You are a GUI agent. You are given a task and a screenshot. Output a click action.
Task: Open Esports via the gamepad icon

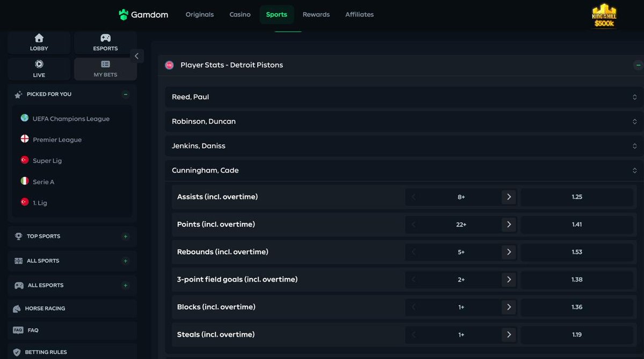click(106, 38)
